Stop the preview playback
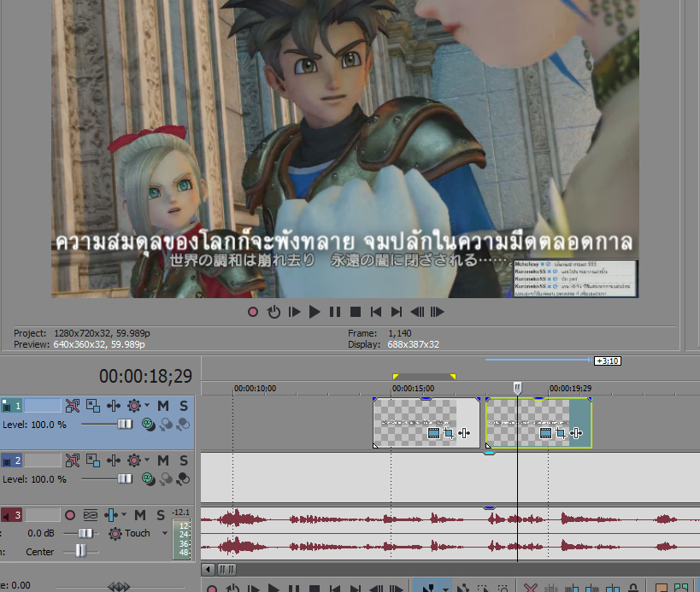The image size is (700, 592). click(356, 312)
